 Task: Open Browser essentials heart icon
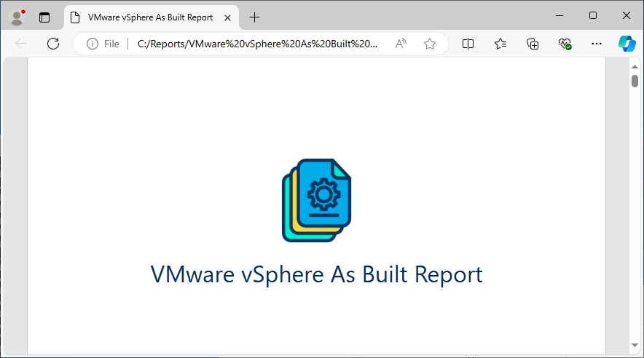(x=565, y=44)
